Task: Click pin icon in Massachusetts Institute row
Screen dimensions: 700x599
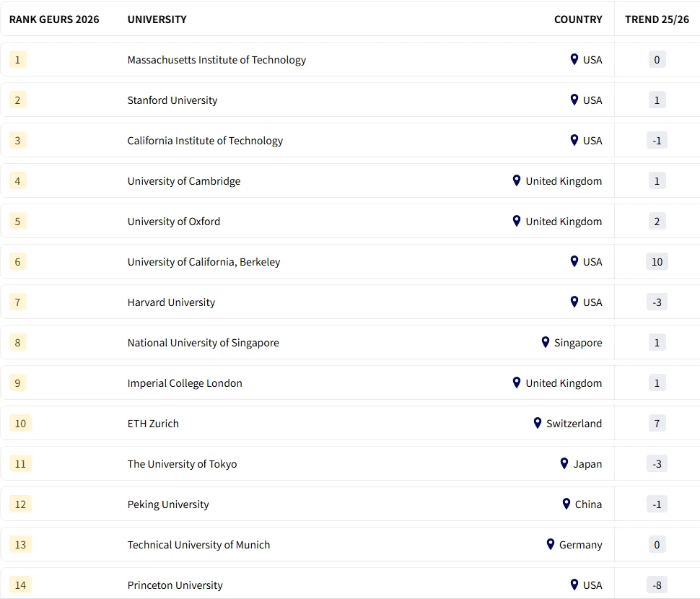Action: 574,59
